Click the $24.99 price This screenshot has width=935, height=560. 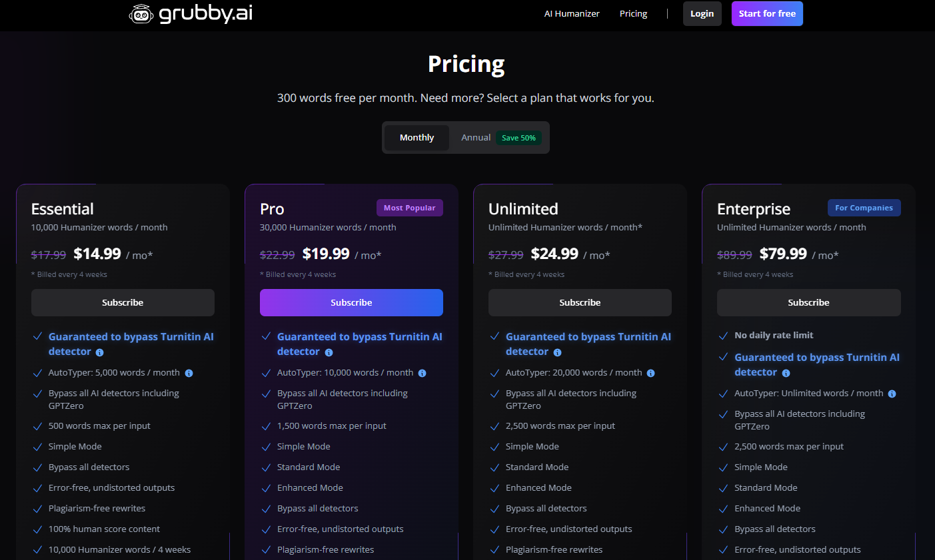[554, 254]
